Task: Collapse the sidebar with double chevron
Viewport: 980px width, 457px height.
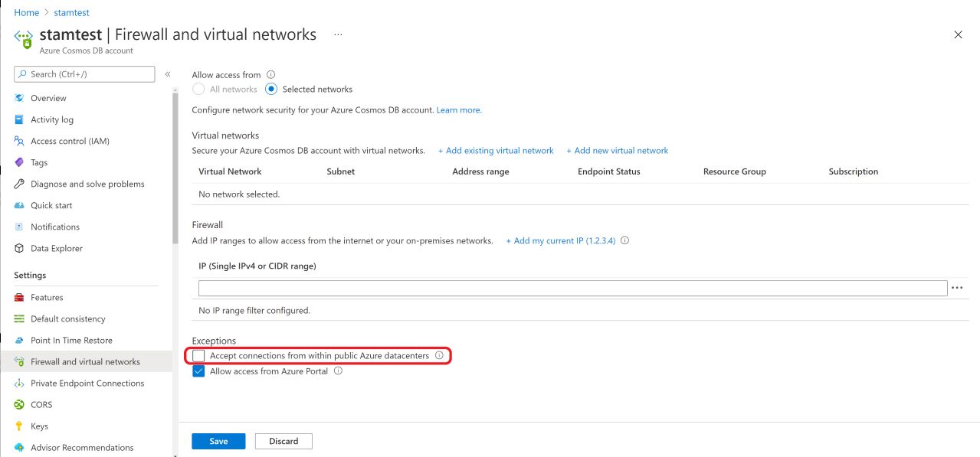Action: [x=168, y=74]
